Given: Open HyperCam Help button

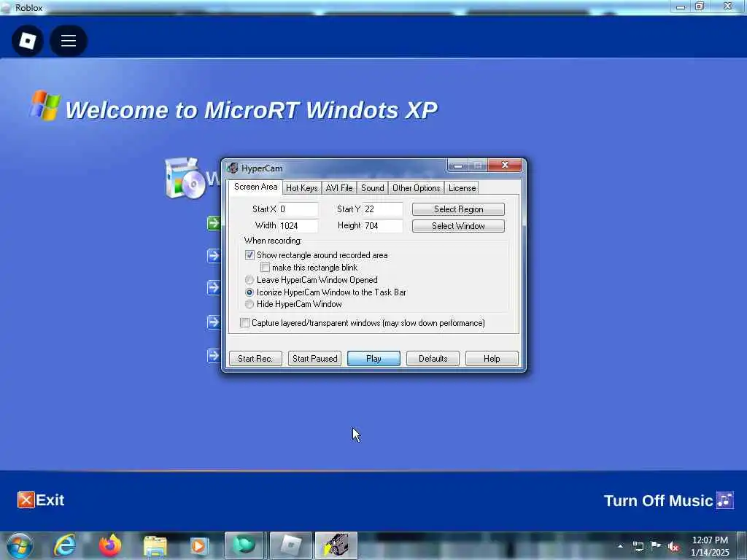Looking at the screenshot, I should click(492, 359).
